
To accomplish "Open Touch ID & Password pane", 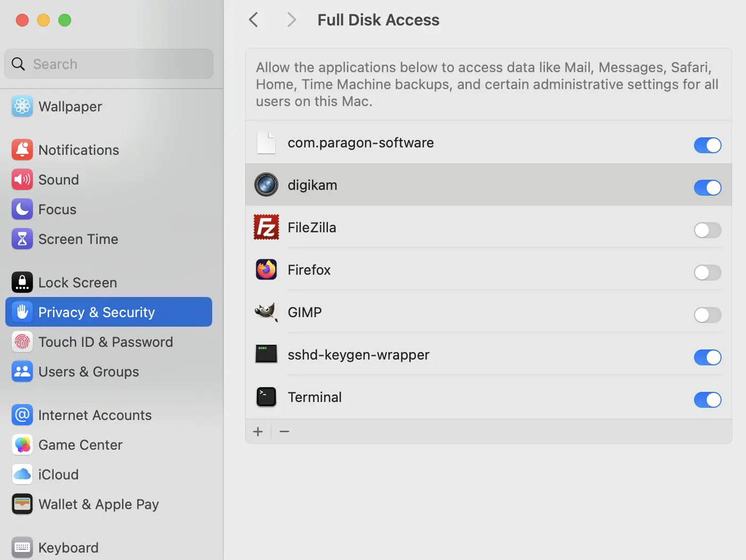I will coord(105,342).
